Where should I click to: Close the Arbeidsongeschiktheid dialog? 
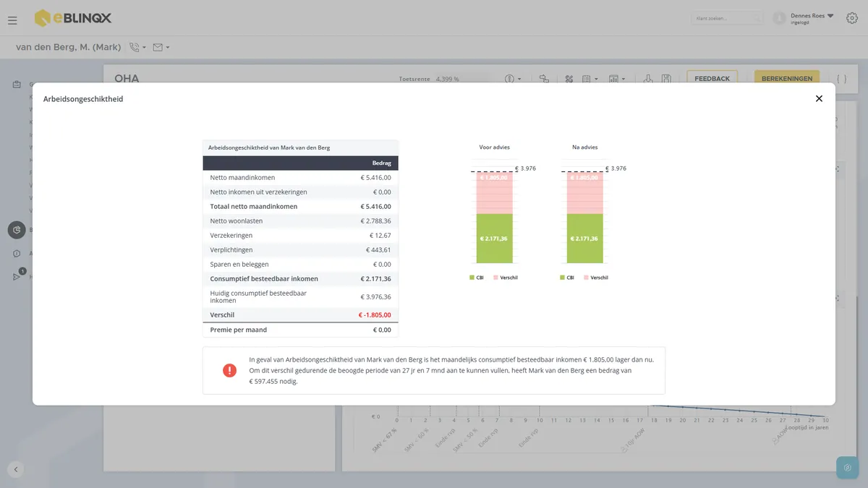pos(819,98)
